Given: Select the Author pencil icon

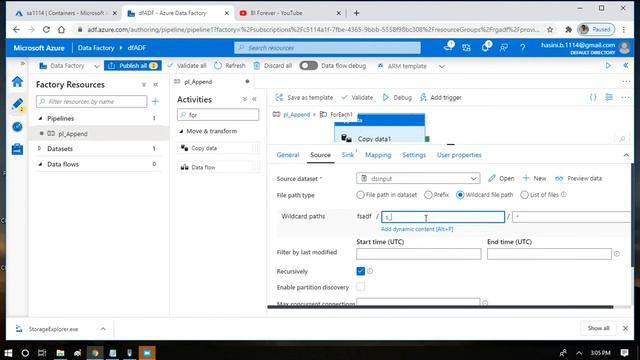Looking at the screenshot, I should pyautogui.click(x=17, y=104).
